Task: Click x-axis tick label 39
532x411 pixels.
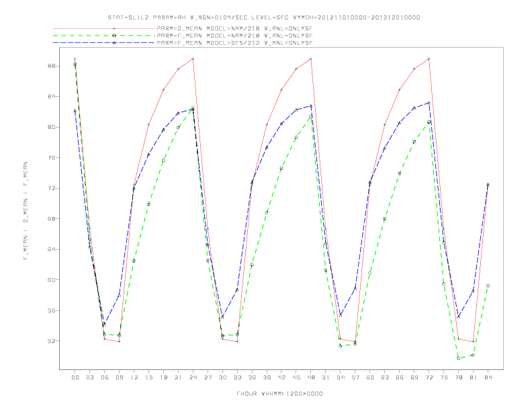Action: (x=267, y=377)
